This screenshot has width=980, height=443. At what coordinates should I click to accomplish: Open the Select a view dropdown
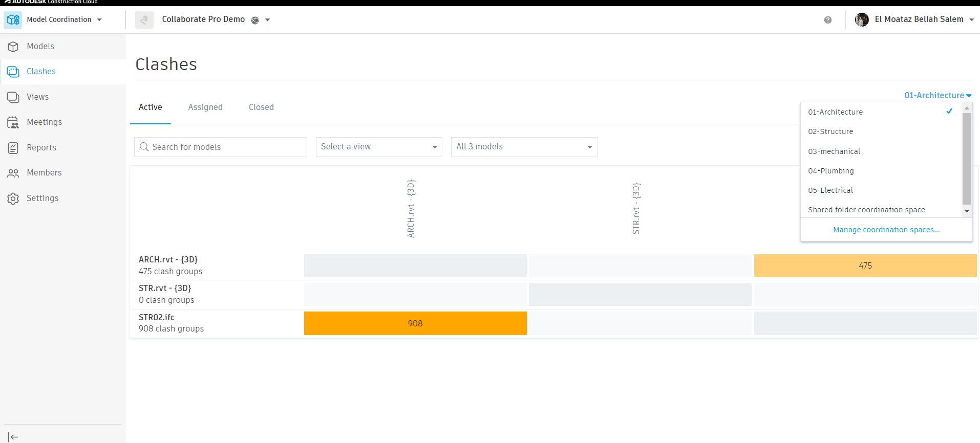[379, 147]
